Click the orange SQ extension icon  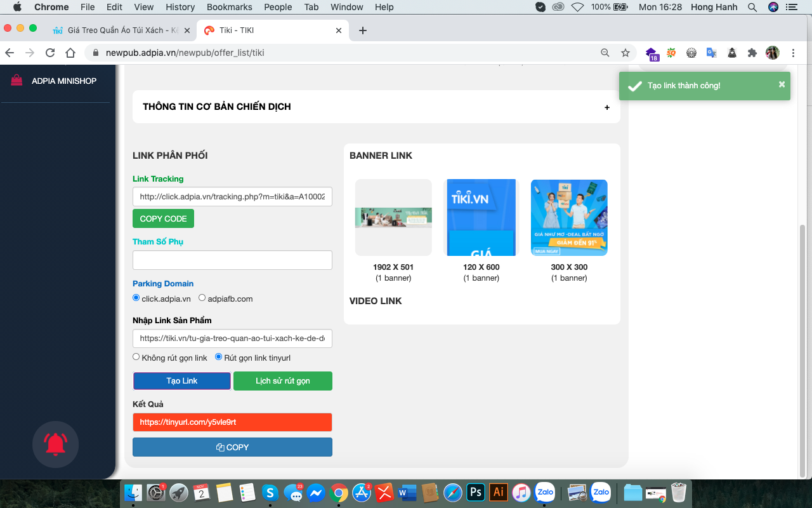point(671,53)
